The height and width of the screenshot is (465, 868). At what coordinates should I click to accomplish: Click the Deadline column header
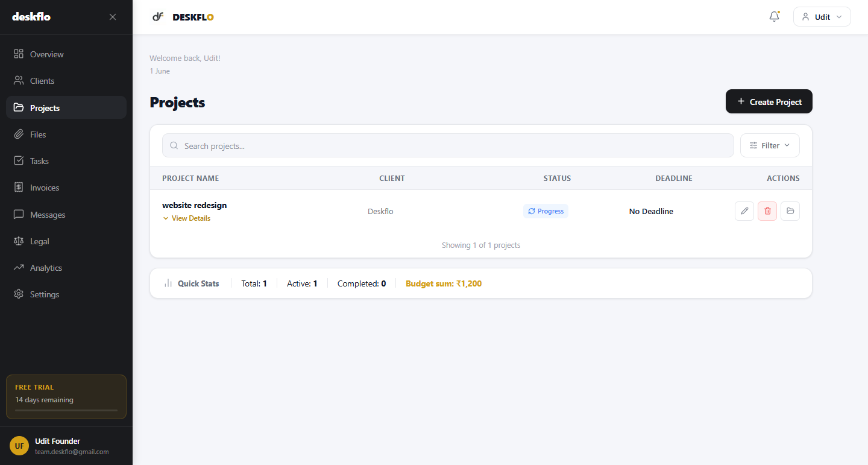pos(674,178)
